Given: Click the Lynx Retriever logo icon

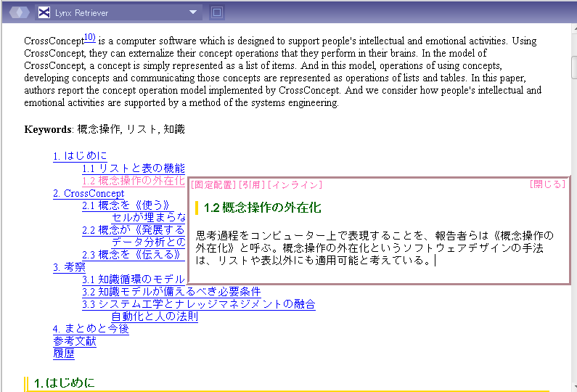Looking at the screenshot, I should click(44, 12).
